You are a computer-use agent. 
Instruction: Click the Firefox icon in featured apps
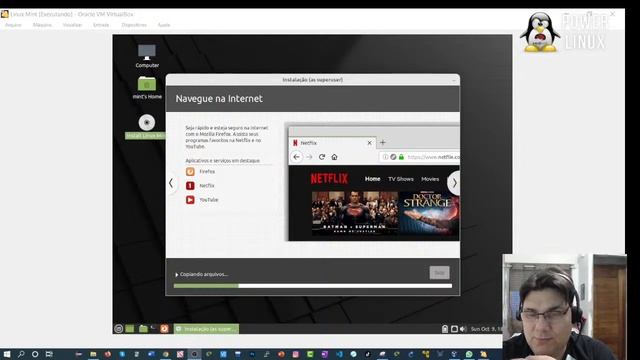[x=190, y=172]
